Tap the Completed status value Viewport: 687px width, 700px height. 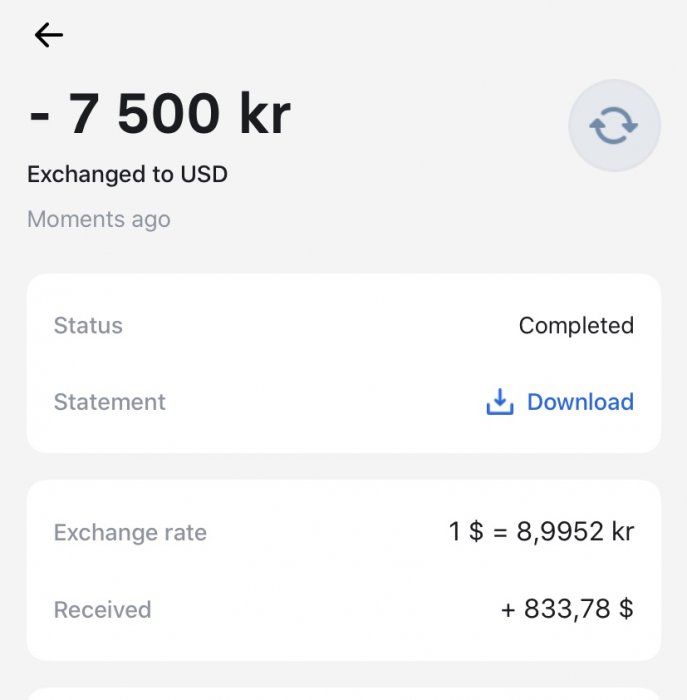[x=576, y=326]
